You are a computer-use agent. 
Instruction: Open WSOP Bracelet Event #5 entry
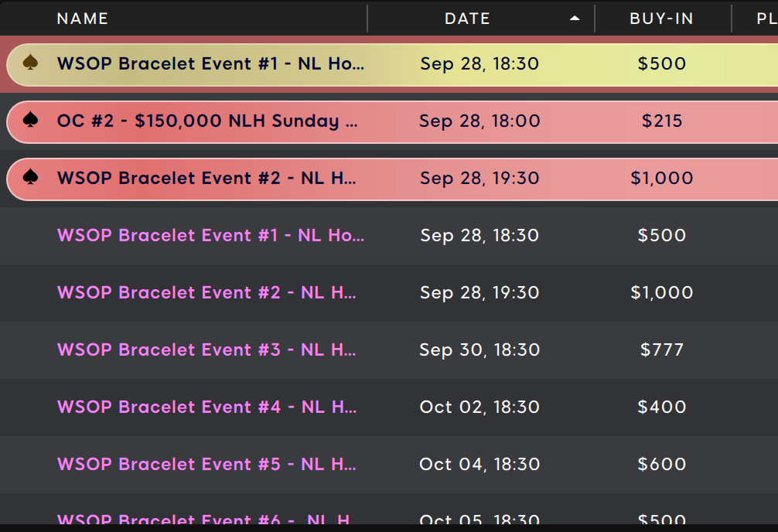206,464
